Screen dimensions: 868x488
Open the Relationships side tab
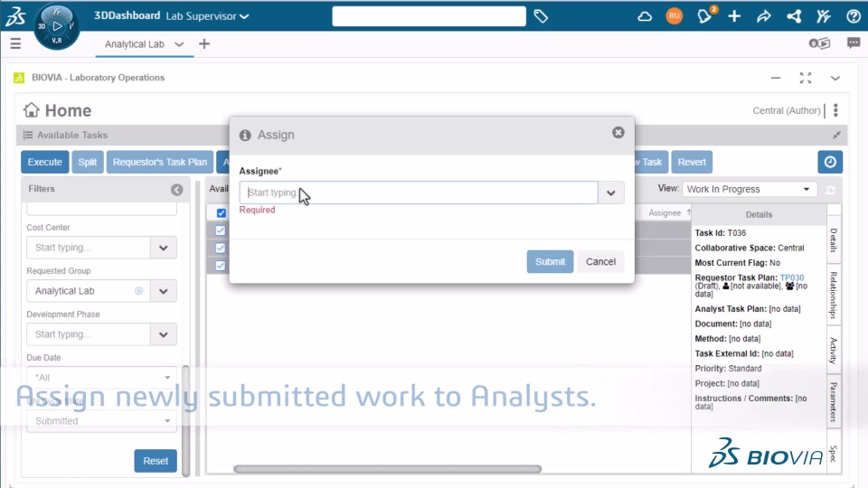[834, 295]
